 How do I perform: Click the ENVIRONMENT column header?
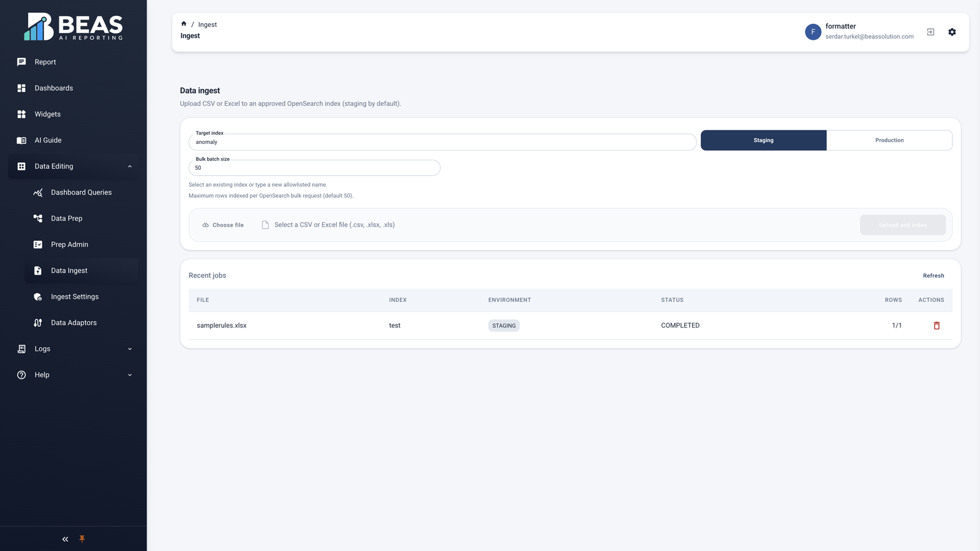coord(510,300)
